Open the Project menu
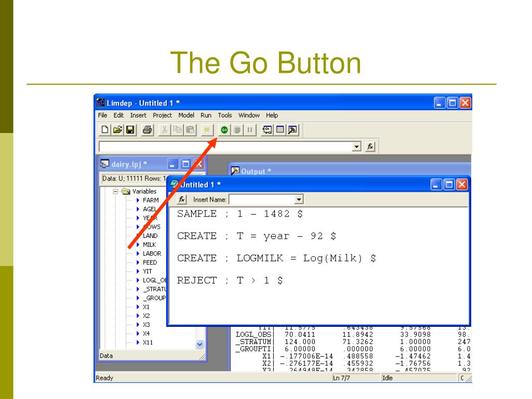 point(162,115)
